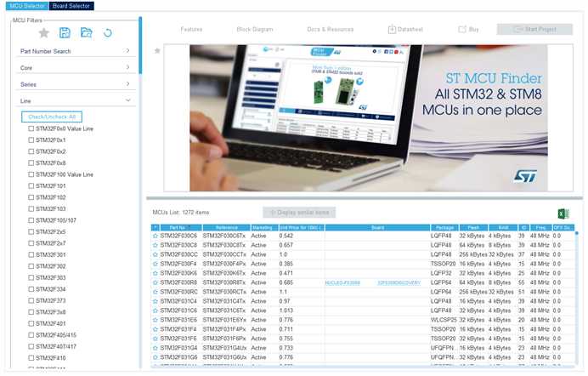Sort table by Part No column

click(x=181, y=228)
